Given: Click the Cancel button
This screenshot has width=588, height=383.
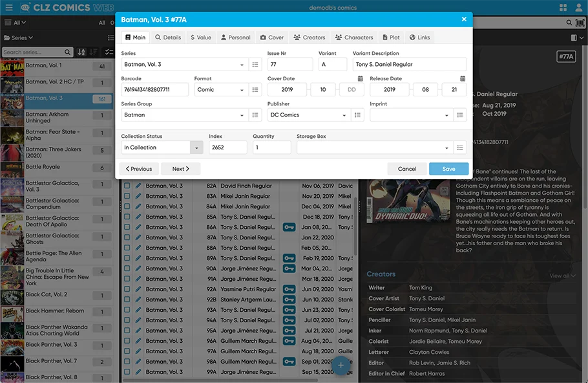Looking at the screenshot, I should pyautogui.click(x=407, y=169).
